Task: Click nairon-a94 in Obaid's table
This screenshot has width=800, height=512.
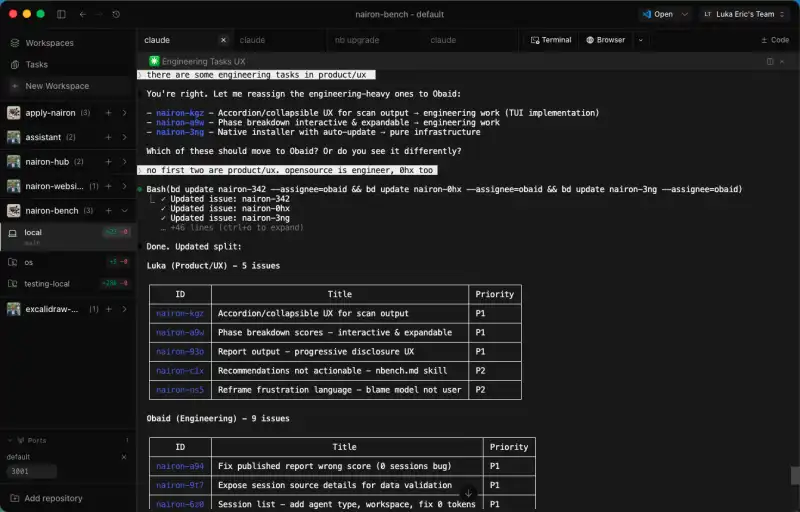Action: pos(180,466)
